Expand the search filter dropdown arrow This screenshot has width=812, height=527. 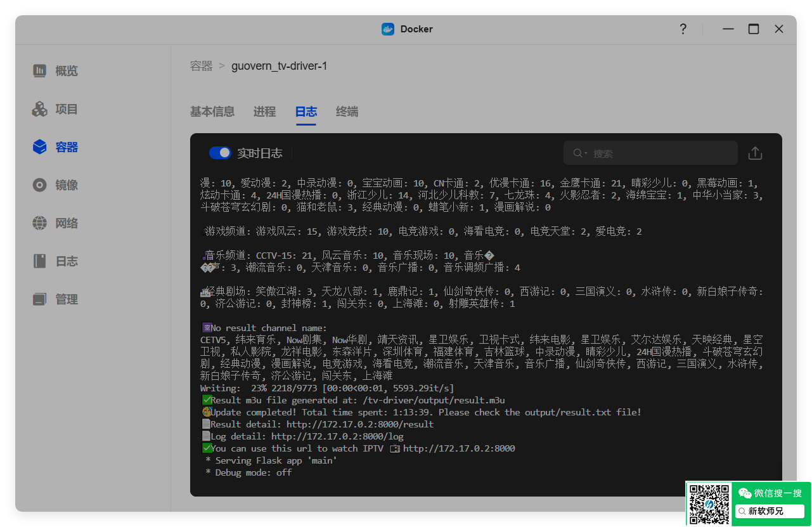pos(586,153)
